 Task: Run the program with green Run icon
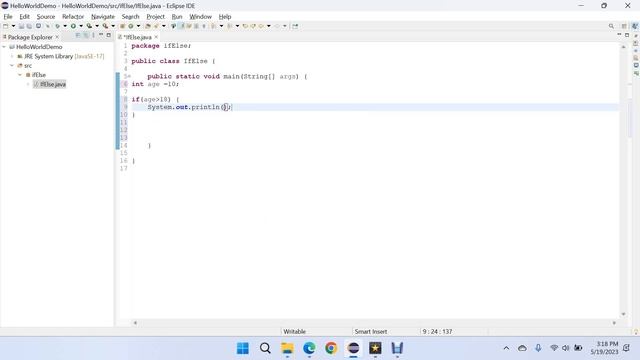pyautogui.click(x=73, y=26)
